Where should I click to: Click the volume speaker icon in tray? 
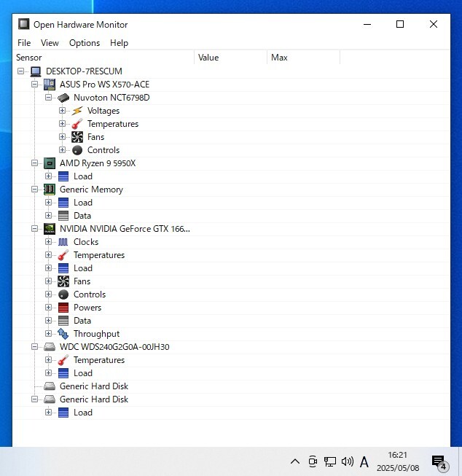348,461
